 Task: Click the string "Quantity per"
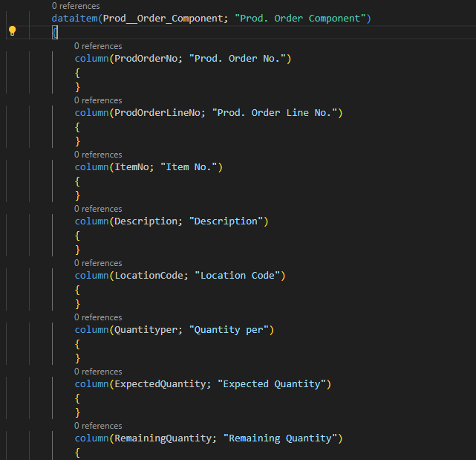(229, 330)
